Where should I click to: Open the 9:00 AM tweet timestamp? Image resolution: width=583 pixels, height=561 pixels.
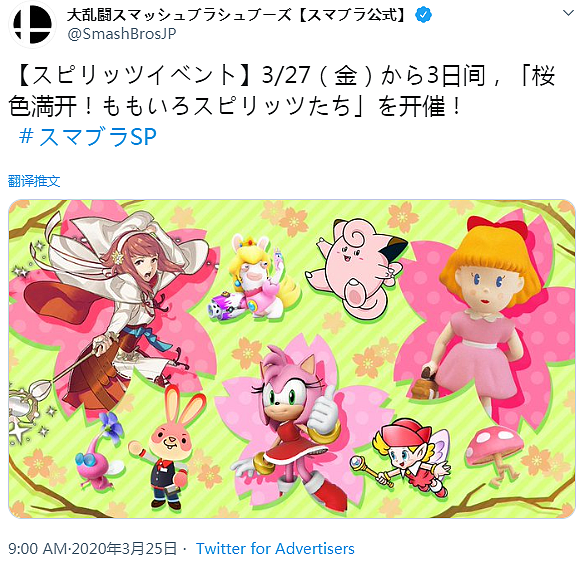click(93, 548)
